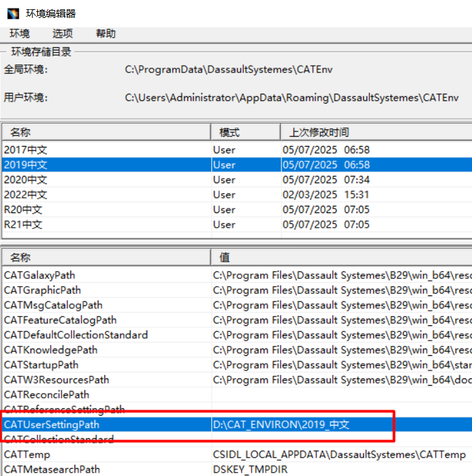
Task: Select the CATGraphicPath variable row
Action: [x=42, y=290]
